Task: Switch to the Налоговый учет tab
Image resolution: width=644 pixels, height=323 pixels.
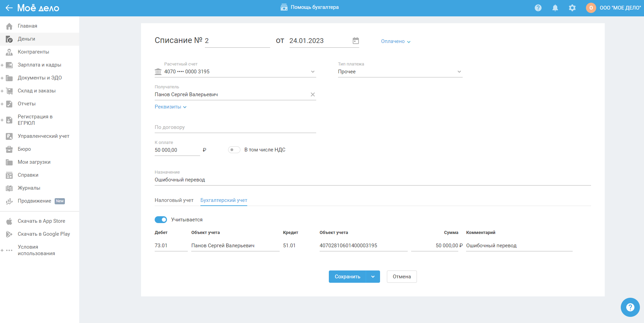Action: click(x=174, y=200)
